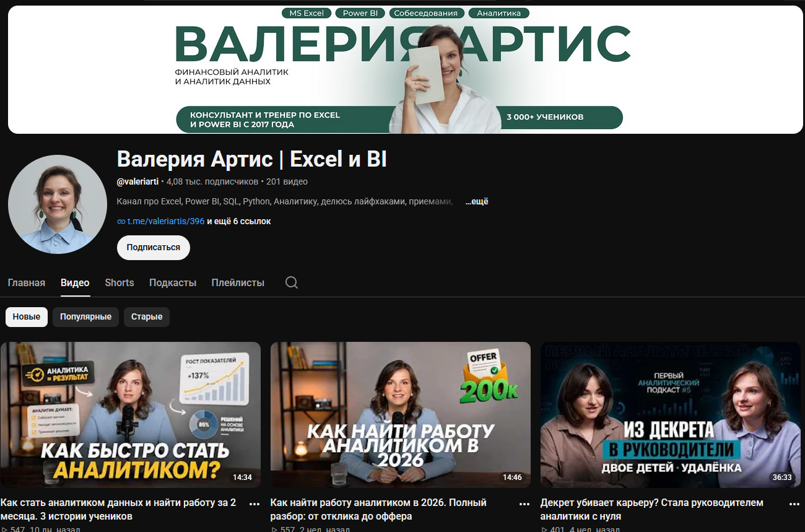
Task: Select the Новые sort chip
Action: pos(27,316)
